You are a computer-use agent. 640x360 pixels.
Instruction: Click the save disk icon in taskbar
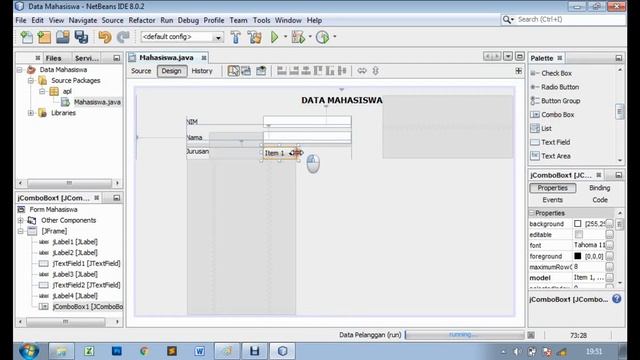(255, 351)
